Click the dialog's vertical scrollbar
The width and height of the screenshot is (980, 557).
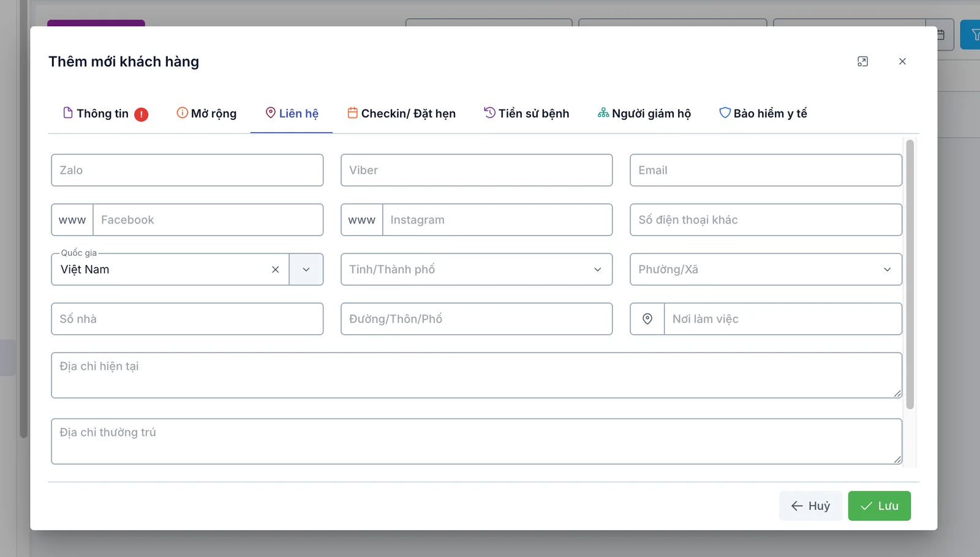910,274
